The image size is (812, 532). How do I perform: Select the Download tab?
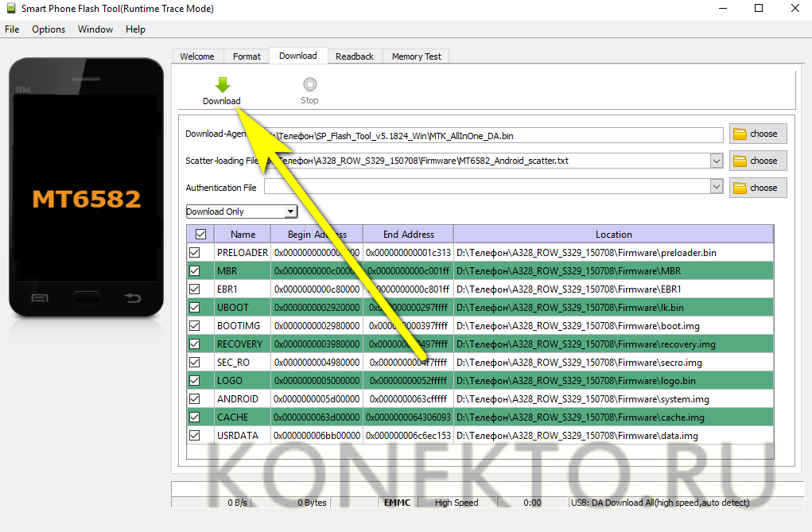coord(297,56)
